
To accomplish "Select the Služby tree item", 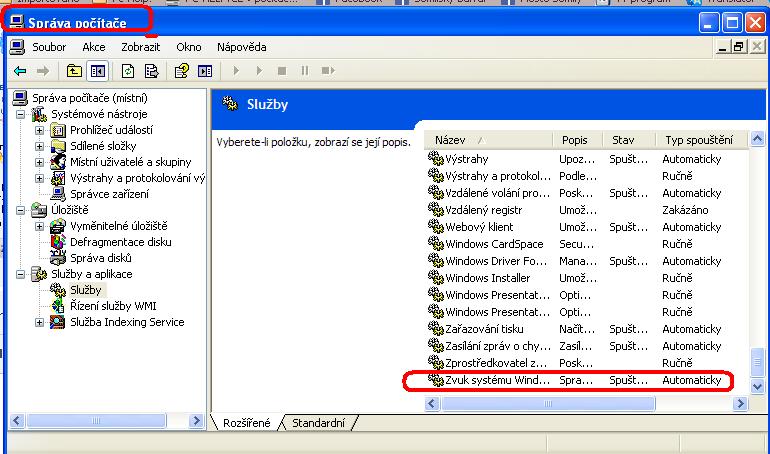I will point(85,290).
